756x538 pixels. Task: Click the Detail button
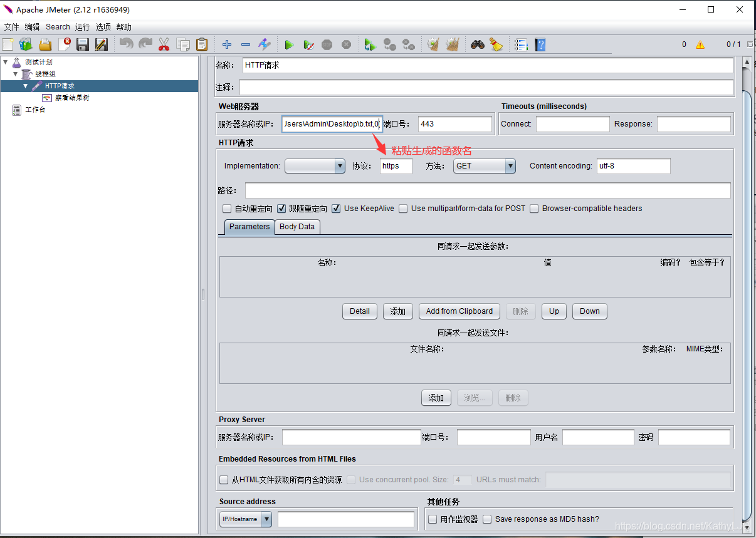coord(360,311)
